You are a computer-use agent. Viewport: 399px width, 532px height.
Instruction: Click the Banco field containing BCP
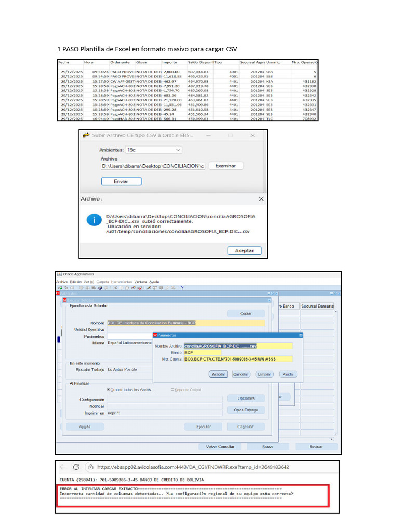[203, 353]
